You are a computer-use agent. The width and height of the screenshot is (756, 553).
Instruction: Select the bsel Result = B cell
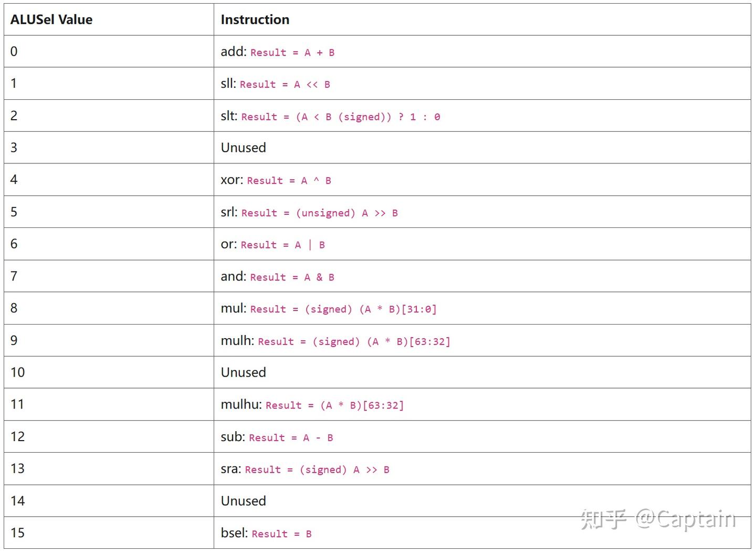(x=266, y=534)
